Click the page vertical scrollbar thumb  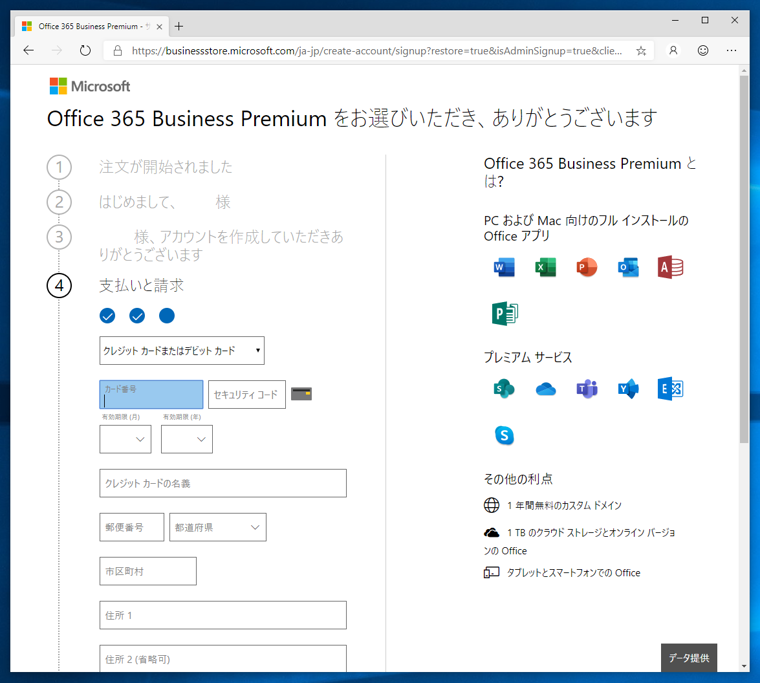click(x=744, y=259)
